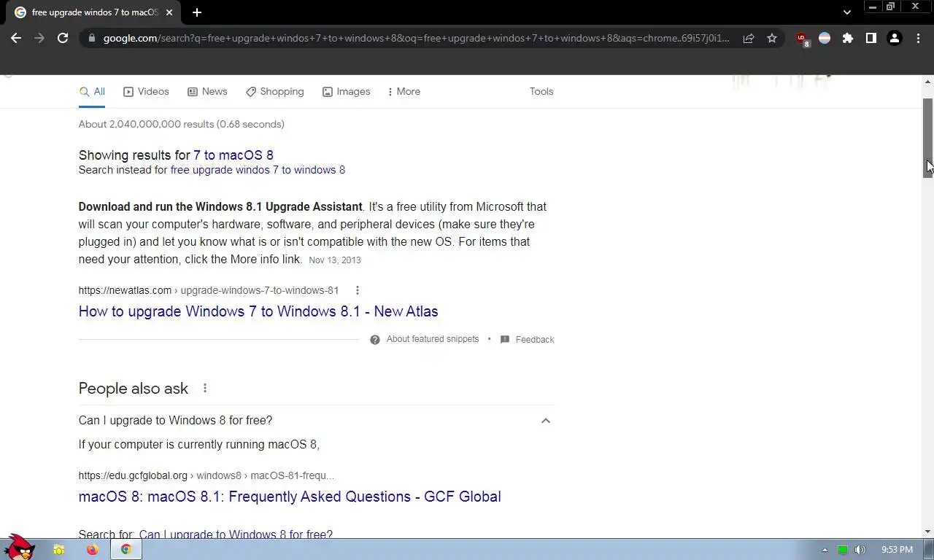Switch to the Images tab
This screenshot has height=560, width=934.
coord(347,92)
